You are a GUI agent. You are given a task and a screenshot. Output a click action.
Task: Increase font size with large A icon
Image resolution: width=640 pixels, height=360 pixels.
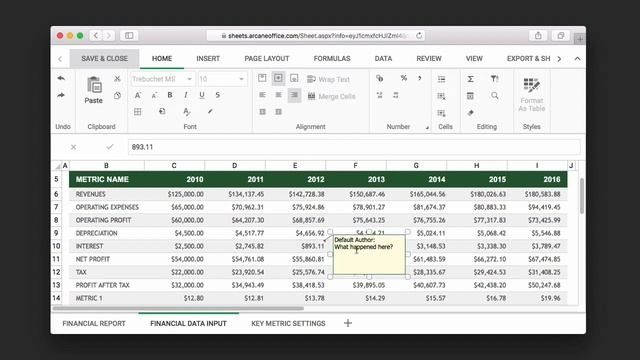coord(138,95)
